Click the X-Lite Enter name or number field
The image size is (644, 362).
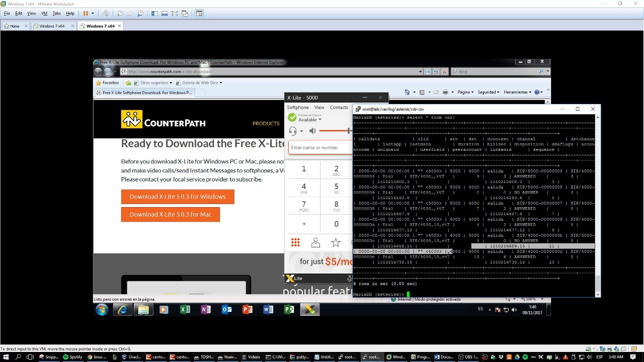[320, 148]
